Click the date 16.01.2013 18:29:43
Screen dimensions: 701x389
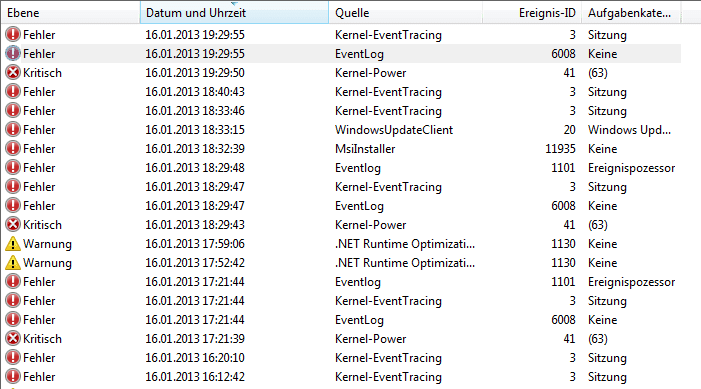195,224
